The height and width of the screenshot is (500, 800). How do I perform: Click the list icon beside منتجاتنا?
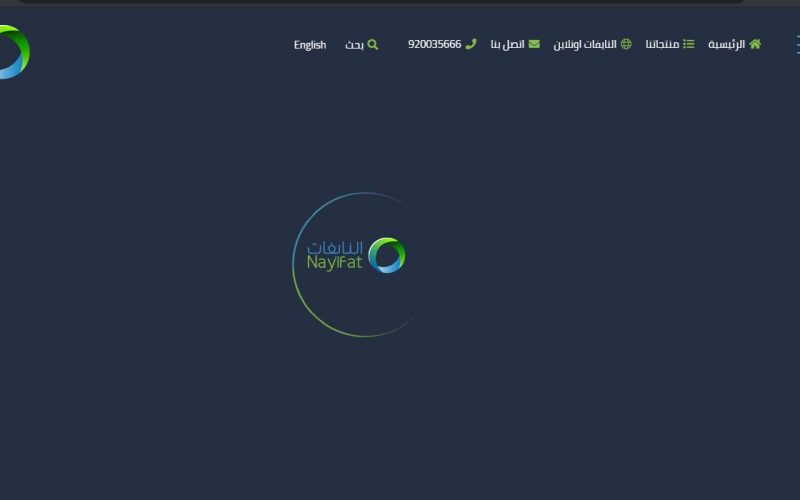(x=689, y=44)
